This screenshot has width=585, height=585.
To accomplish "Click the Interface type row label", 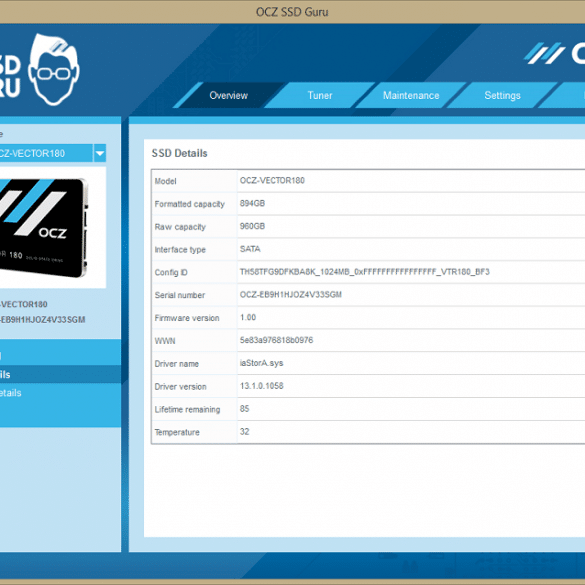I will click(180, 250).
